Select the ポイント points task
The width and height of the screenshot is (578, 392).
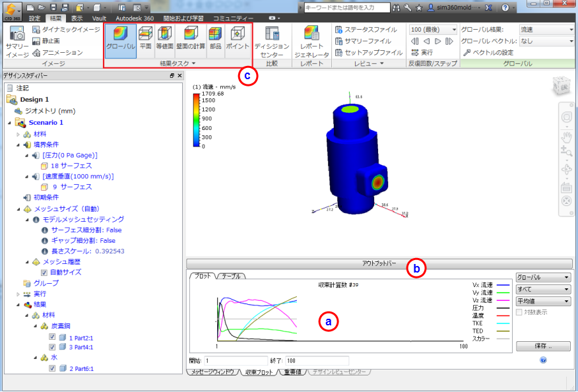(x=238, y=42)
